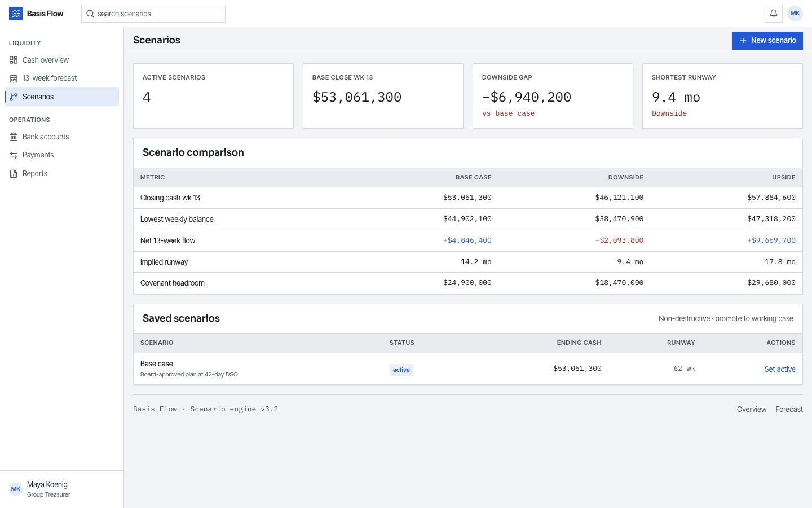
Task: Open notifications bell
Action: click(774, 14)
